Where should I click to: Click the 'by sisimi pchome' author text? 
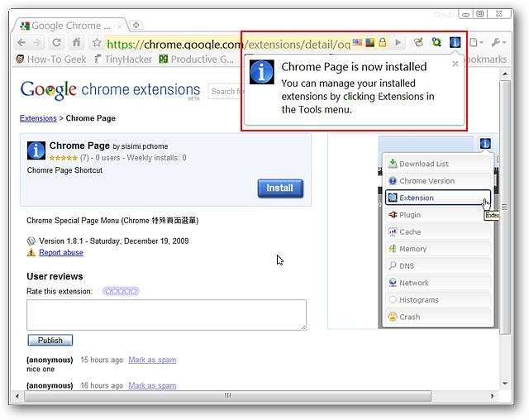[x=141, y=146]
